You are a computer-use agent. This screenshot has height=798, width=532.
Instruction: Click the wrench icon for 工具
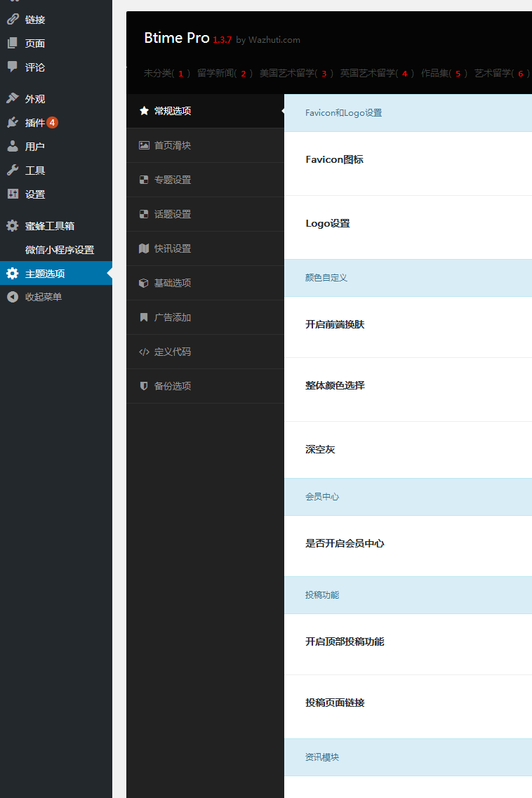pos(13,171)
